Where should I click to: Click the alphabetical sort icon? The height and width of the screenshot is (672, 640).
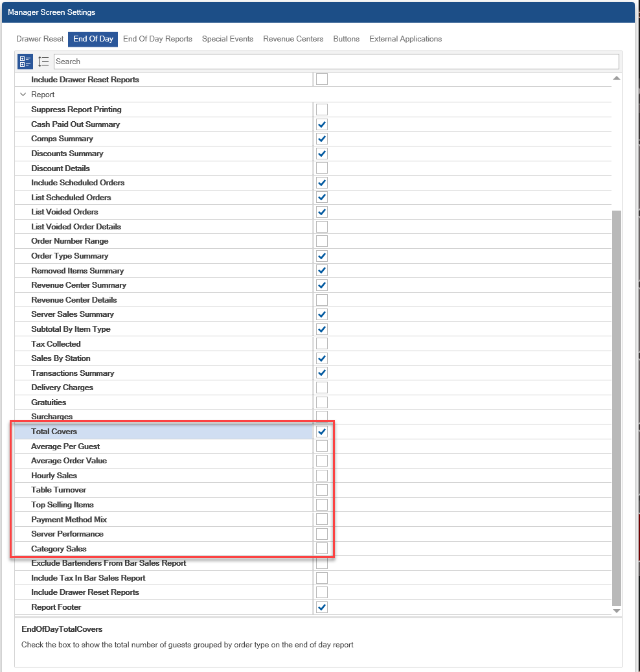pos(43,62)
